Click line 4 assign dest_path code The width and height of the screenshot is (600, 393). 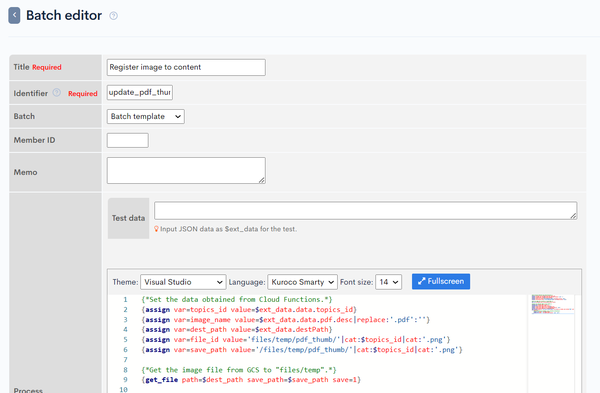pyautogui.click(x=236, y=329)
